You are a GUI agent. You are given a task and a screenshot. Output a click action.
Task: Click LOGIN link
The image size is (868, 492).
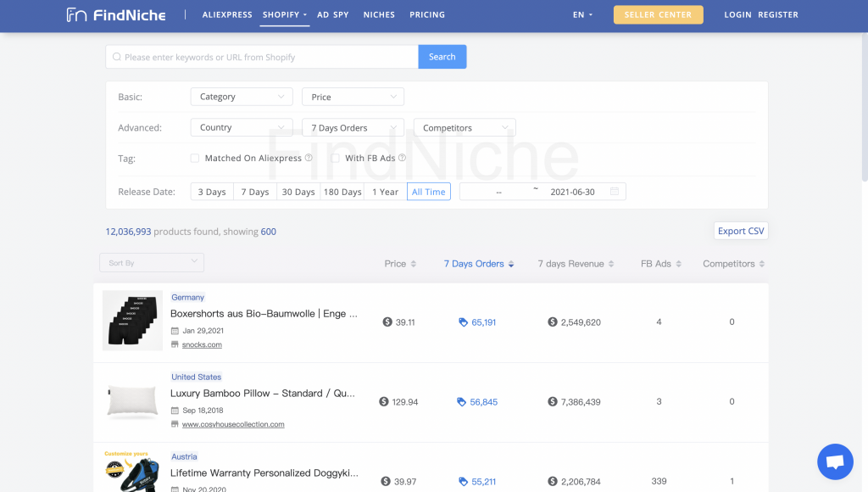(738, 15)
